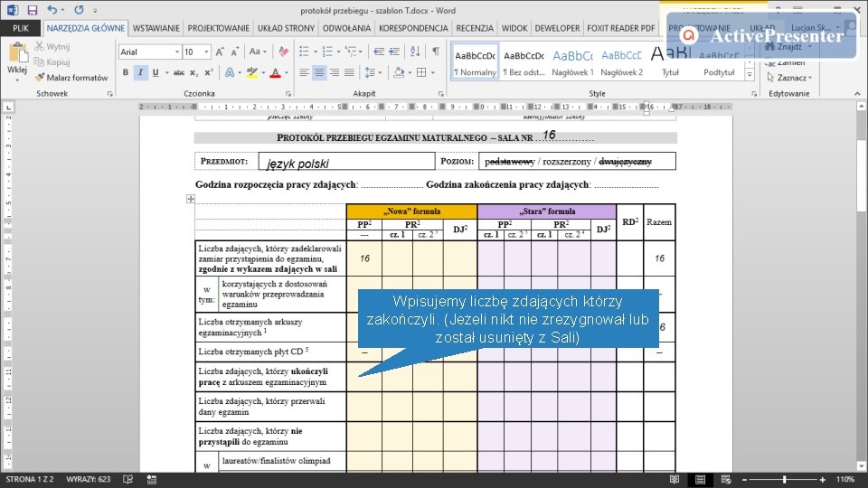The image size is (868, 488).
Task: Increase font size with the grow font icon
Action: [220, 52]
